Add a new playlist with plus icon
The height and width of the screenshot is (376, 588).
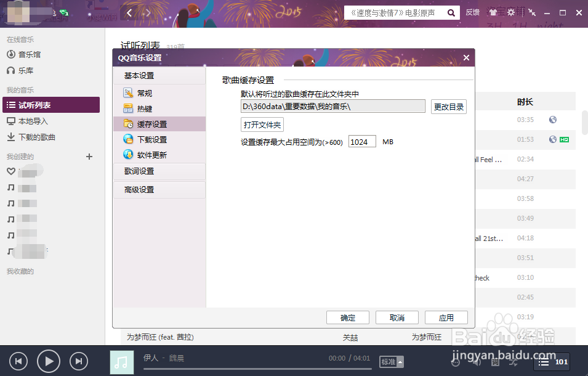click(x=89, y=157)
